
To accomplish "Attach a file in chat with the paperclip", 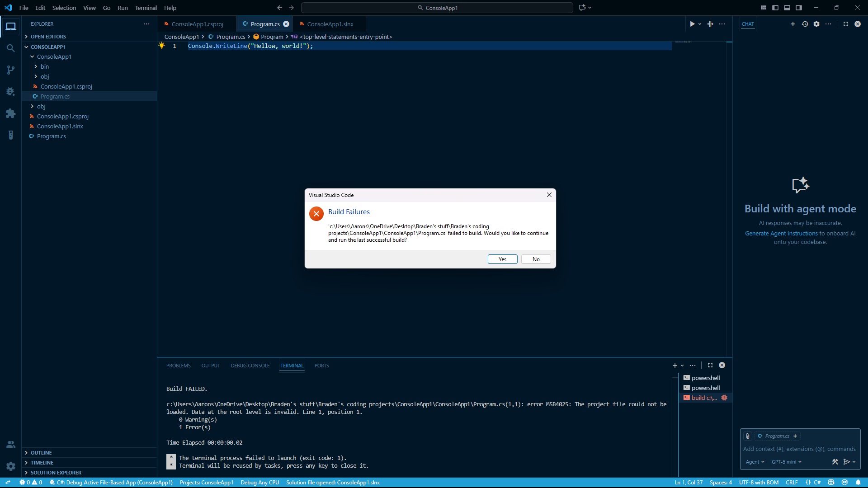I will tap(747, 436).
